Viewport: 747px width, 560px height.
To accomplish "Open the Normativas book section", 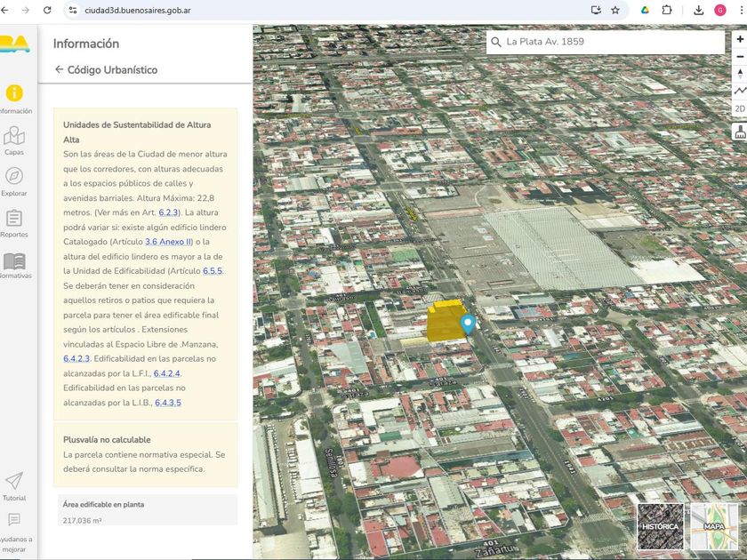I will pos(14,264).
